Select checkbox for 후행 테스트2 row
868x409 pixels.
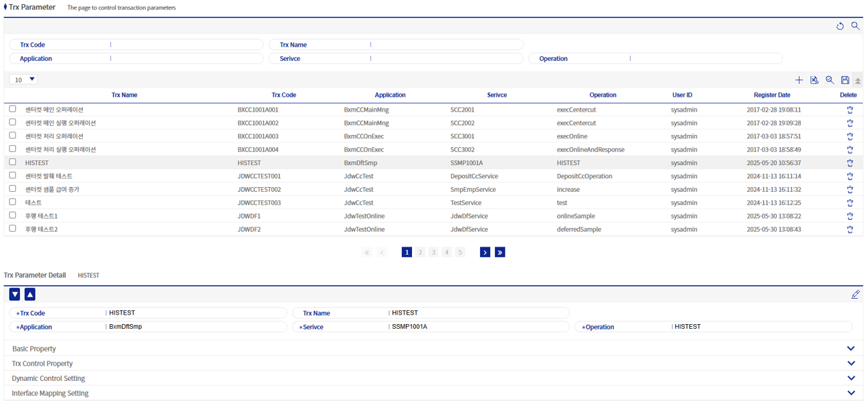click(x=12, y=229)
